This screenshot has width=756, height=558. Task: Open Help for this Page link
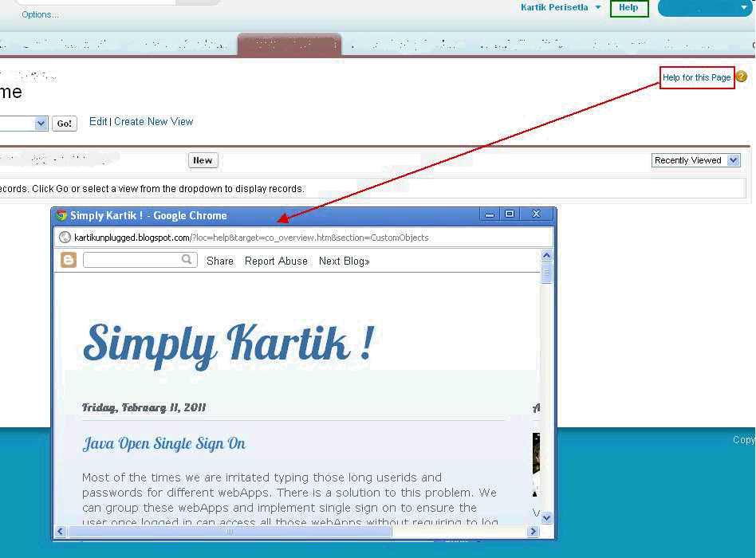(x=696, y=77)
